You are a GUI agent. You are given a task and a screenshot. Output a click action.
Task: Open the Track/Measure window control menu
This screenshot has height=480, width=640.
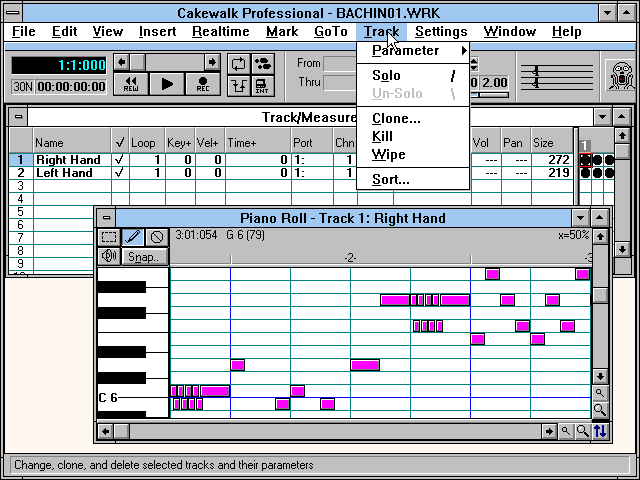point(18,117)
